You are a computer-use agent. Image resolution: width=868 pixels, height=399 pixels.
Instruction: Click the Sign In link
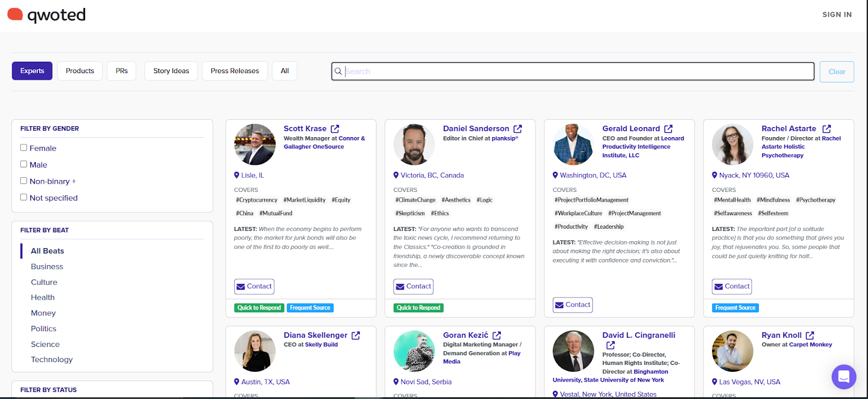pyautogui.click(x=837, y=15)
